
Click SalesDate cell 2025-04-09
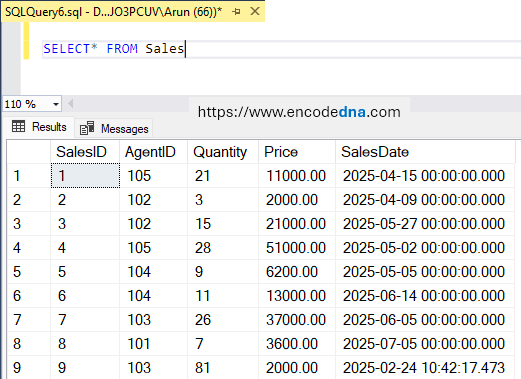(425, 200)
